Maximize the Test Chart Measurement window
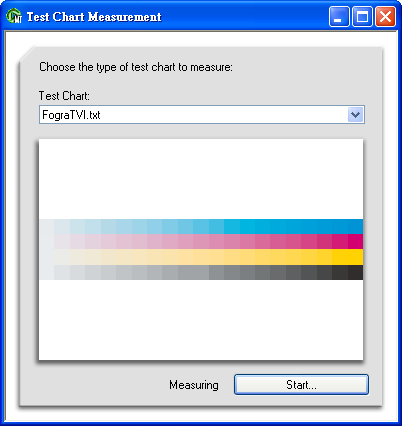402x426 pixels. coord(362,16)
